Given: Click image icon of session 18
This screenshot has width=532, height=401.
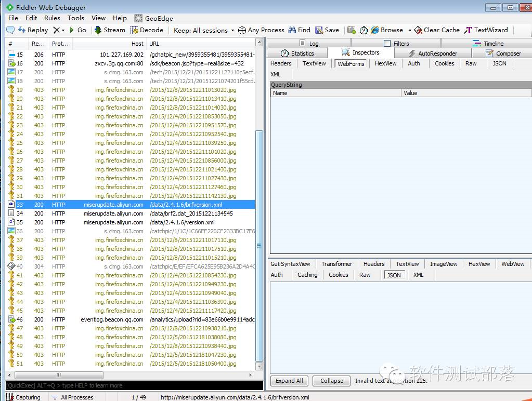Looking at the screenshot, I should click(11, 81).
